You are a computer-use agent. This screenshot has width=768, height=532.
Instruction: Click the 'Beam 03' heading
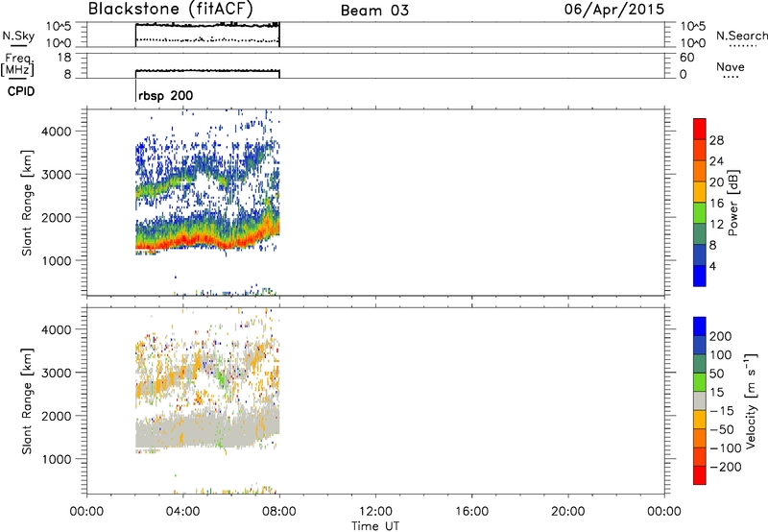coord(374,11)
